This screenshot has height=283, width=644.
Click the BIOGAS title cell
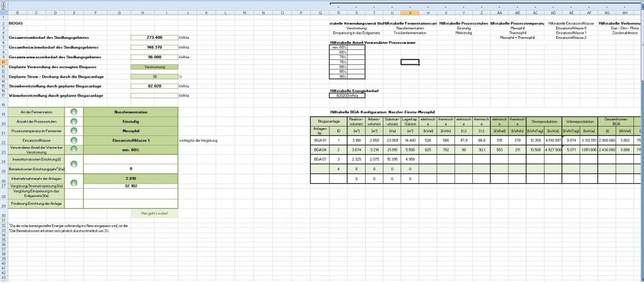(15, 24)
